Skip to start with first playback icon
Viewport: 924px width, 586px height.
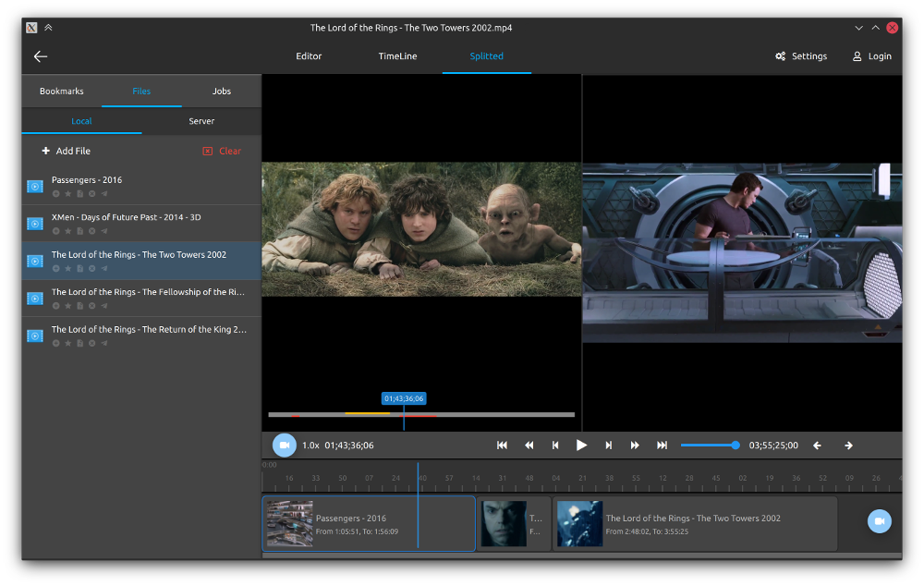click(x=503, y=446)
